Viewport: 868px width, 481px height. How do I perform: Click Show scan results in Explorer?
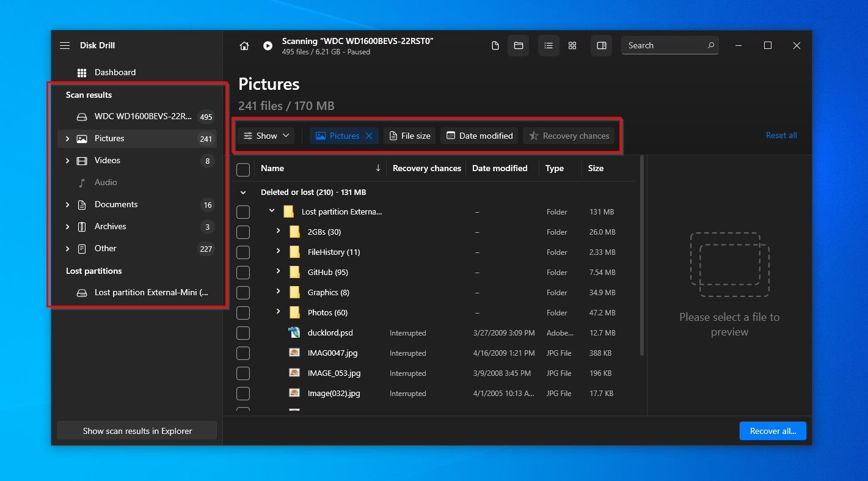point(137,431)
